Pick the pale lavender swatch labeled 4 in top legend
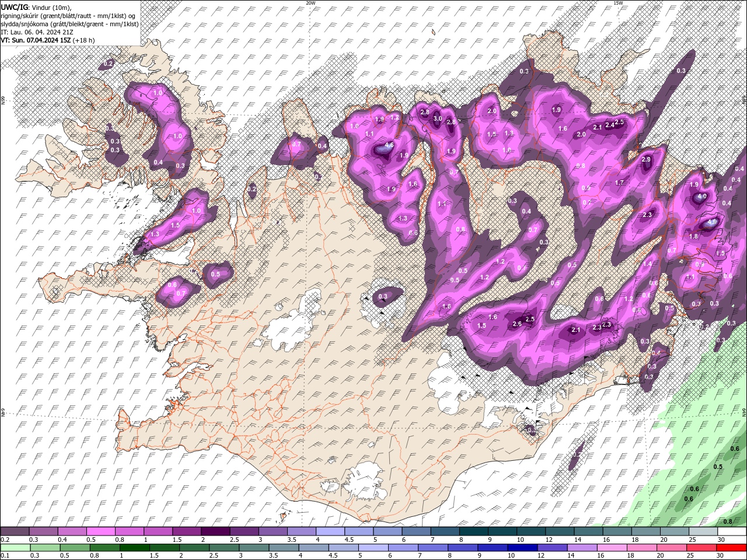Viewport: 747px width, 560px height. [330, 531]
